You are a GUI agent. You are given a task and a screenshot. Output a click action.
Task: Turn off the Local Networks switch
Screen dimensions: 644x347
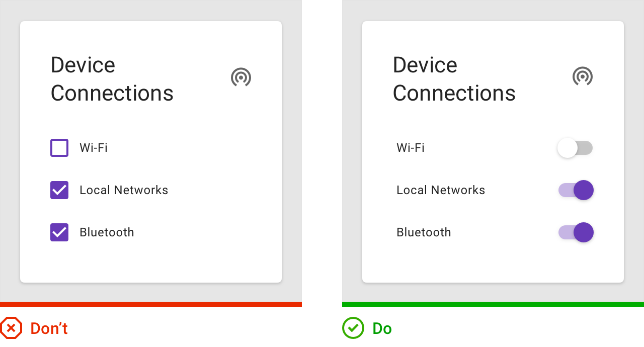[576, 190]
